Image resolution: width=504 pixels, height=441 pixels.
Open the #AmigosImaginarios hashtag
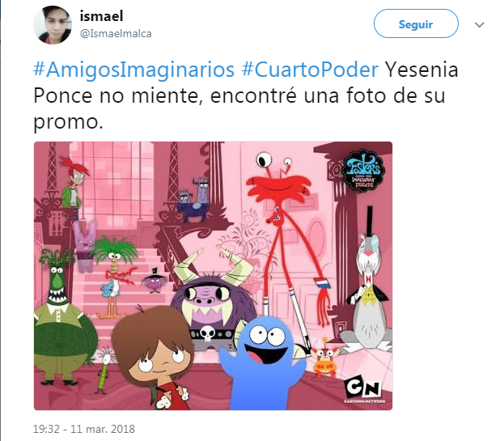coord(133,70)
